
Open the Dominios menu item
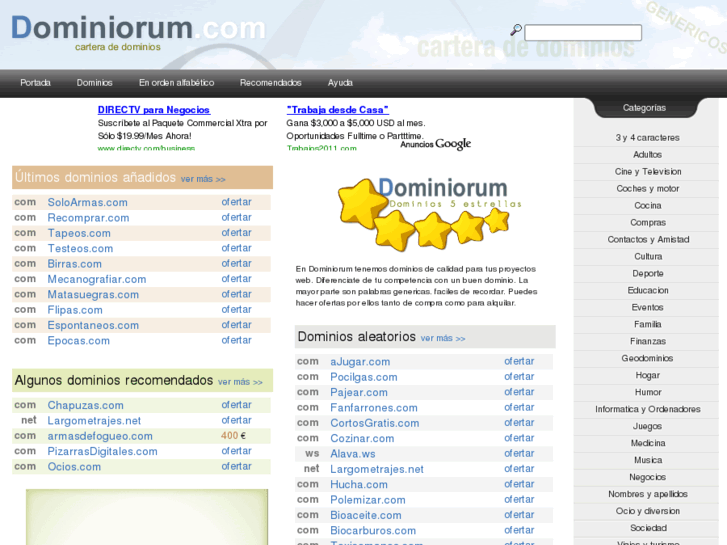click(95, 83)
